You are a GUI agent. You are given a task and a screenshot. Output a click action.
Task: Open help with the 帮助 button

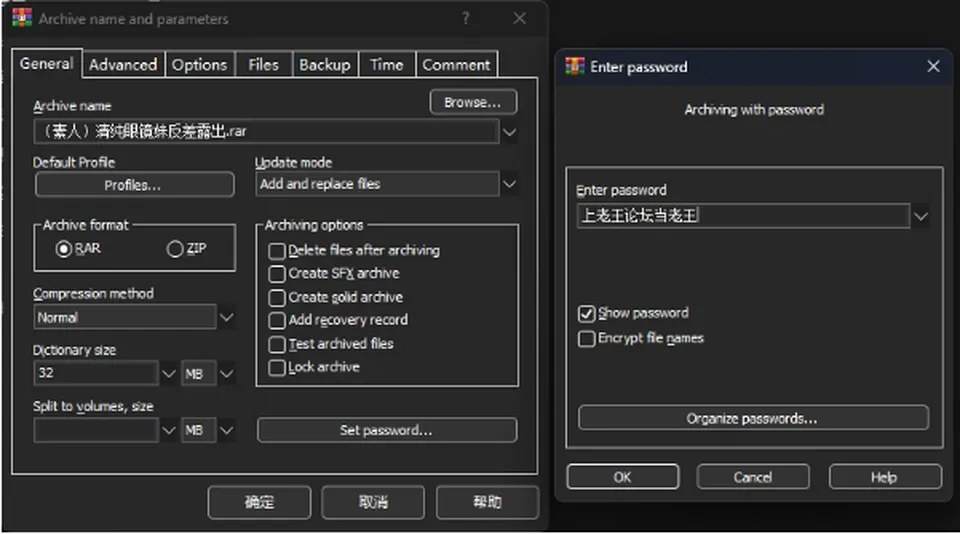pos(487,502)
